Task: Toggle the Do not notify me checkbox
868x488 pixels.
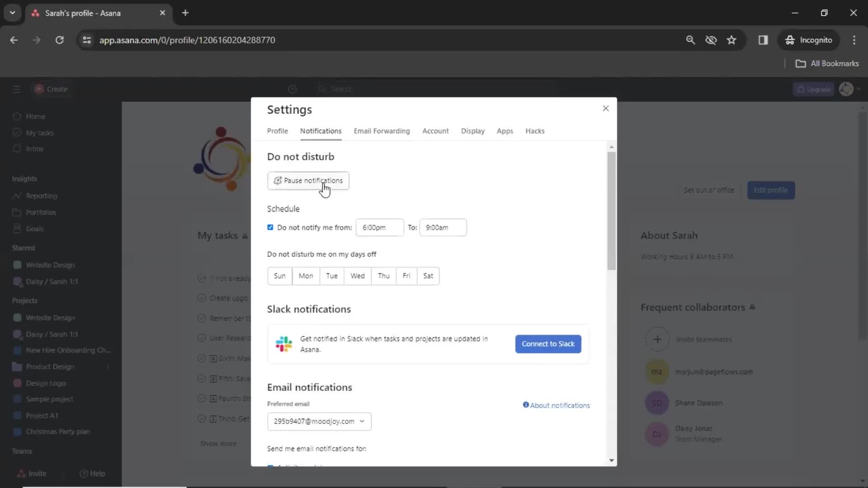Action: tap(271, 227)
